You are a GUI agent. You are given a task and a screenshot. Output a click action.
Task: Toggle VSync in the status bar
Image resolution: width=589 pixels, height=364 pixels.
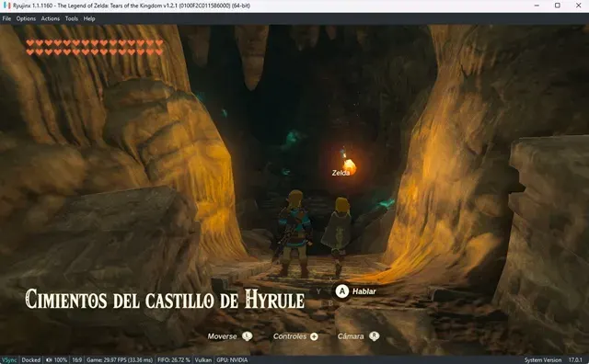click(9, 360)
